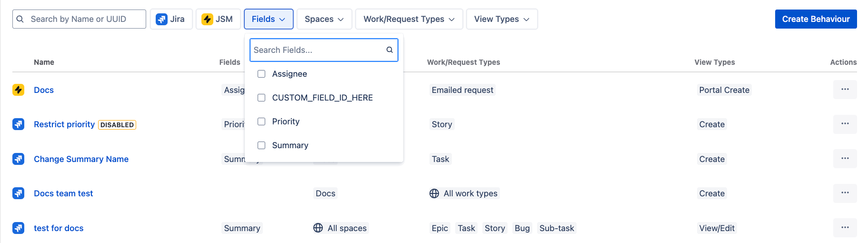Click the Story tag in test for docs row

pos(495,228)
